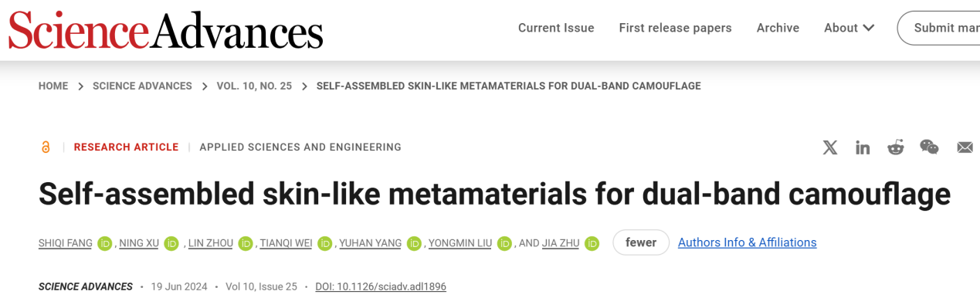This screenshot has height=298, width=980.
Task: Click the Submit manuscript button
Action: tap(939, 28)
